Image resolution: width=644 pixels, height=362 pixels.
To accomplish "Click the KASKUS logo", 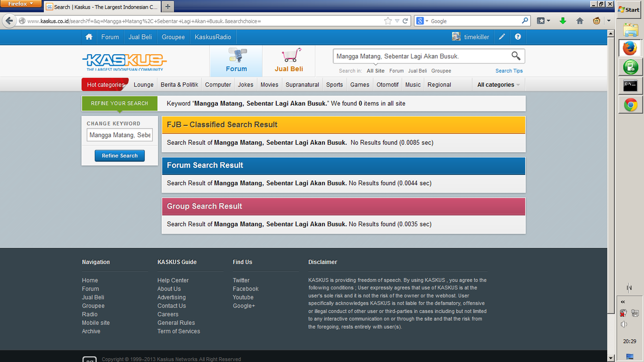I will [x=124, y=62].
